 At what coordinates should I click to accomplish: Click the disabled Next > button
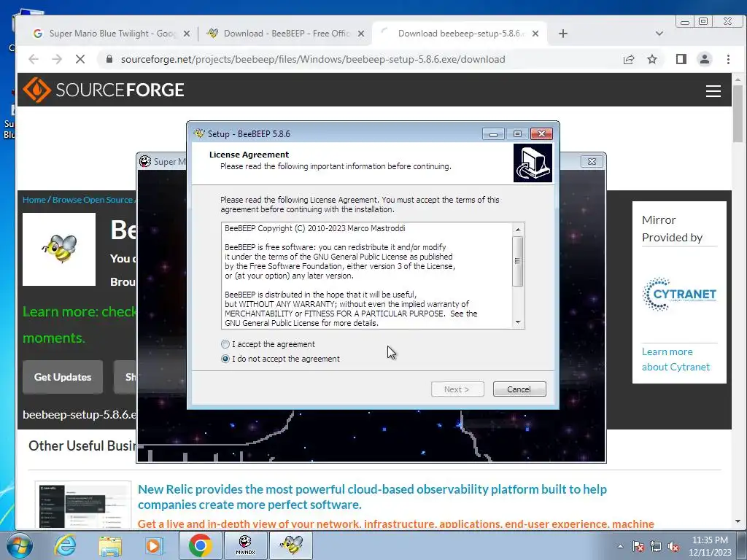click(457, 389)
